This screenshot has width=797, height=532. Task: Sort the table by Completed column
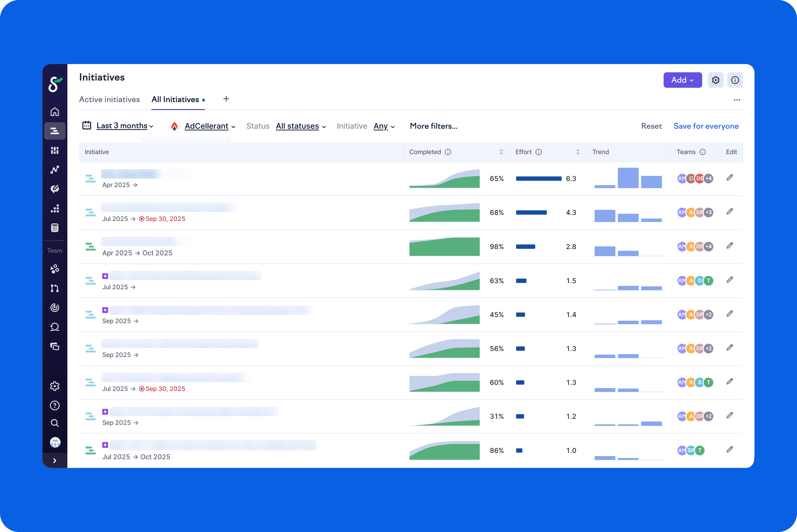coord(501,152)
